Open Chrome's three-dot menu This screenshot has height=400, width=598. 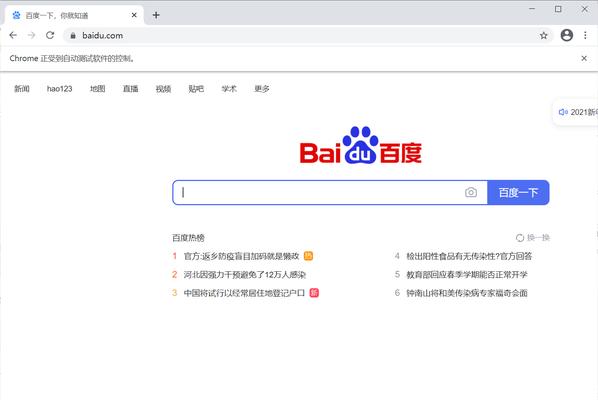(x=585, y=35)
